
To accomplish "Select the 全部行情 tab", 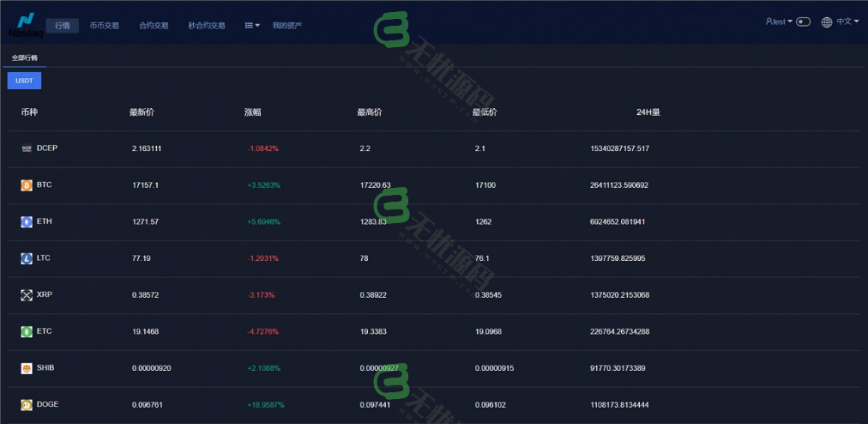I will pyautogui.click(x=24, y=58).
